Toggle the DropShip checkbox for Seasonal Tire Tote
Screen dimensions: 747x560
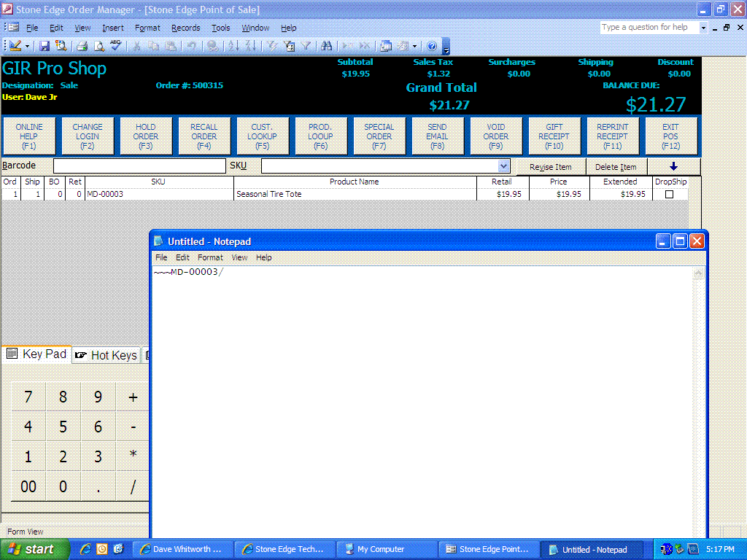669,195
